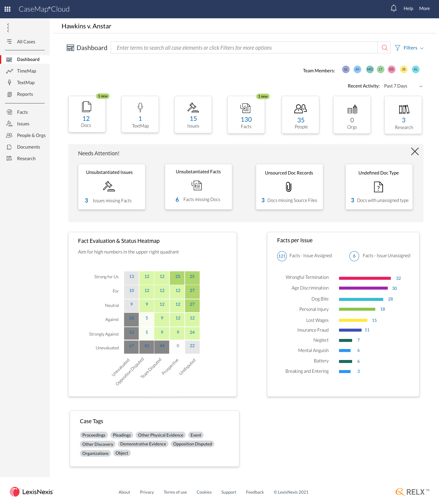The image size is (439, 504).
Task: Expand the Filters dropdown
Action: click(410, 48)
